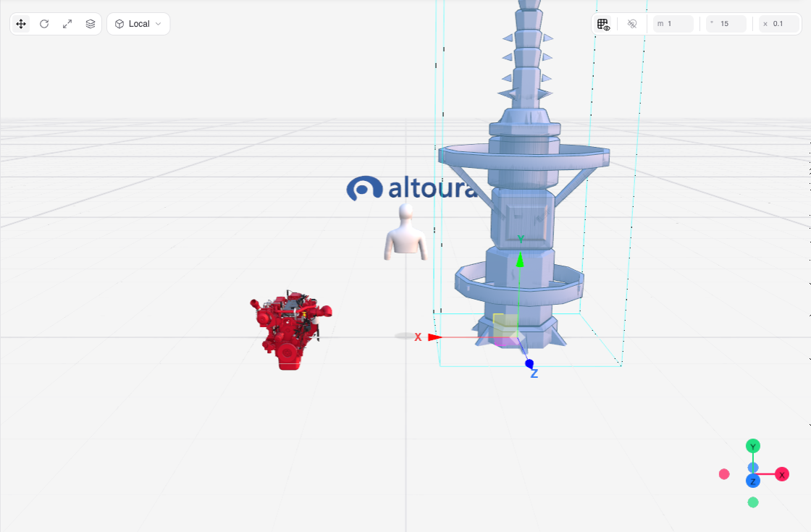Click the blue Z axis gizmo handle

(529, 364)
